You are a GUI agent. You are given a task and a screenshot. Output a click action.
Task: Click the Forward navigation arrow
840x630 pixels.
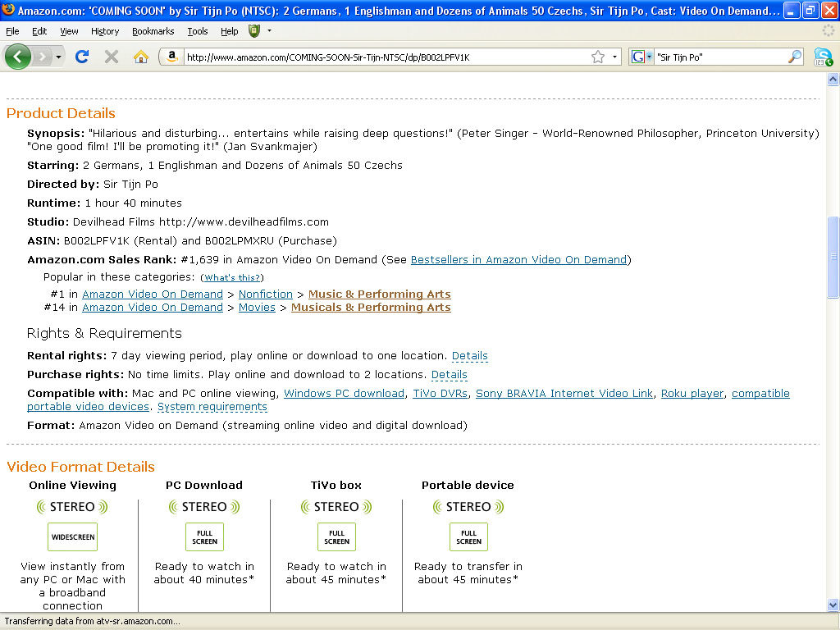click(42, 57)
